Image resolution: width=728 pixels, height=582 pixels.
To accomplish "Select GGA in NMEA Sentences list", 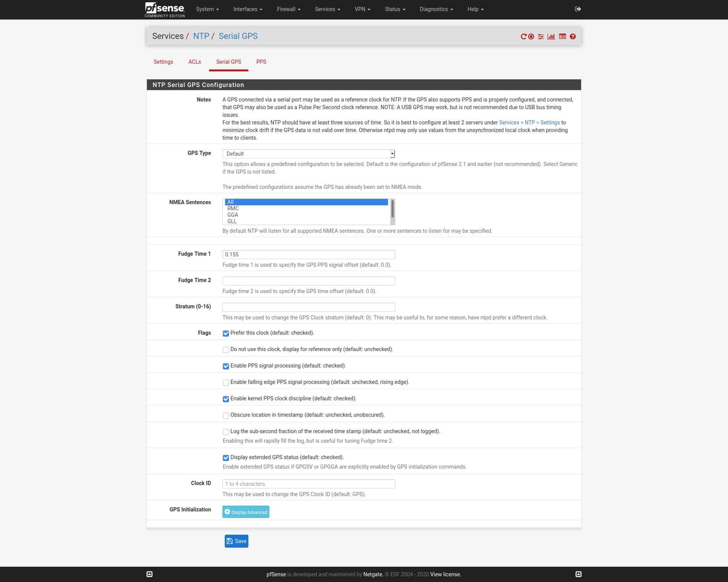I will click(306, 215).
